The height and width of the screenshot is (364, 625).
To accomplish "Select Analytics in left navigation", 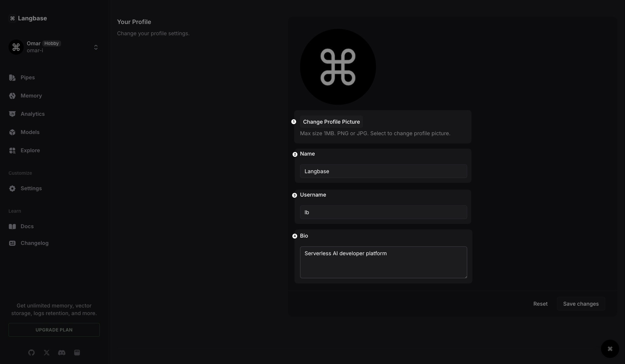I will point(33,114).
